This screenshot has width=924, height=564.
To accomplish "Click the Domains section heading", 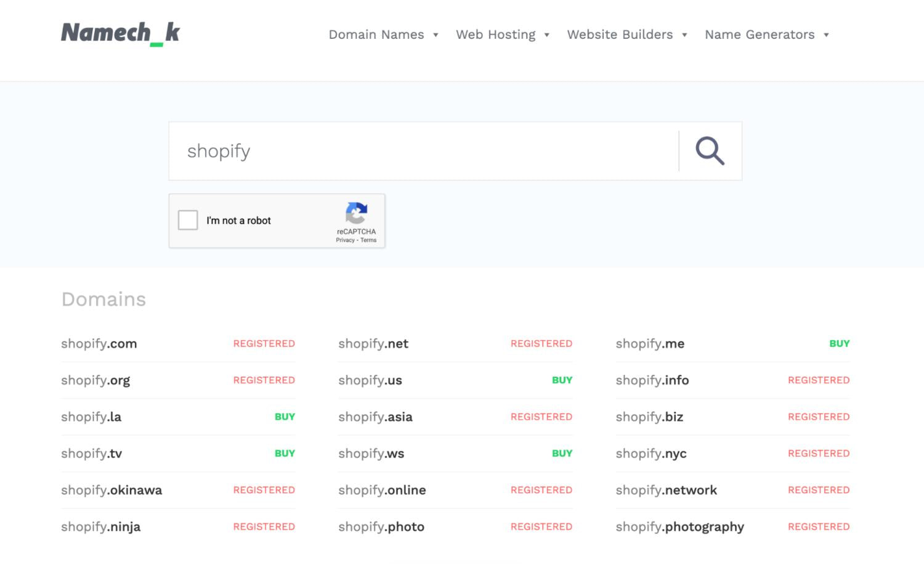I will click(103, 300).
